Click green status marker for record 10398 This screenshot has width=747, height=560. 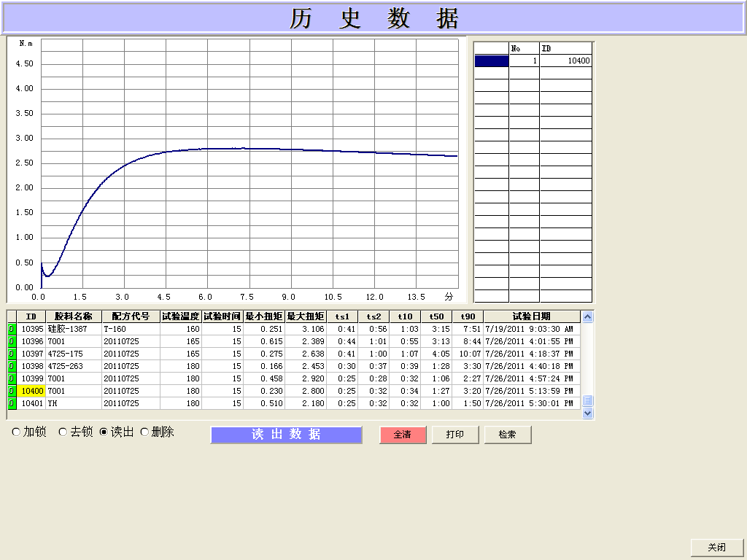(x=12, y=367)
